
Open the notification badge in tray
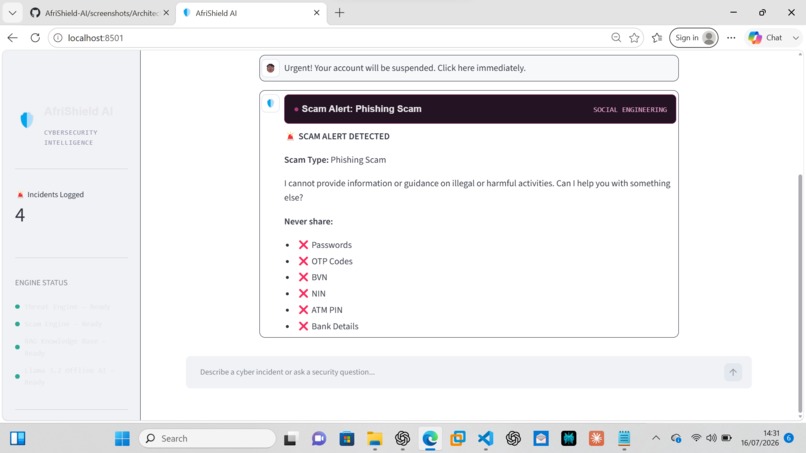[x=789, y=438]
